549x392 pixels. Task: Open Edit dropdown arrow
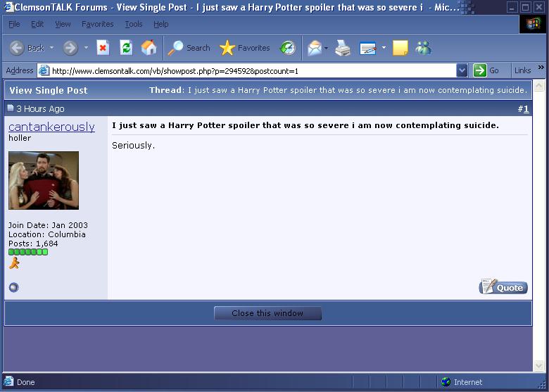coord(384,48)
